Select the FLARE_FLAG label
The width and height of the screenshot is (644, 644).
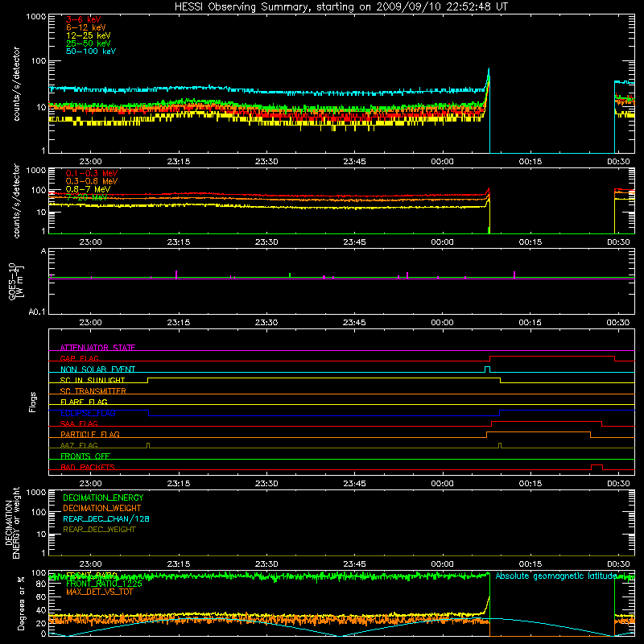point(84,402)
